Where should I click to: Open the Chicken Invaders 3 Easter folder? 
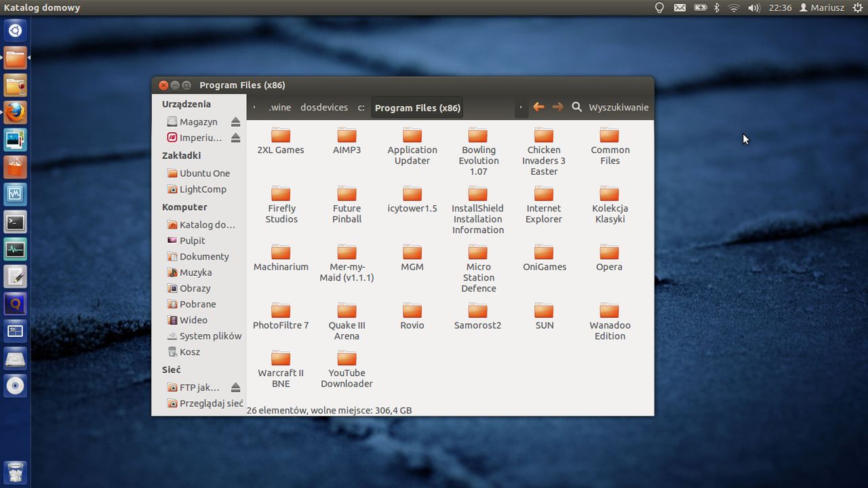click(544, 151)
